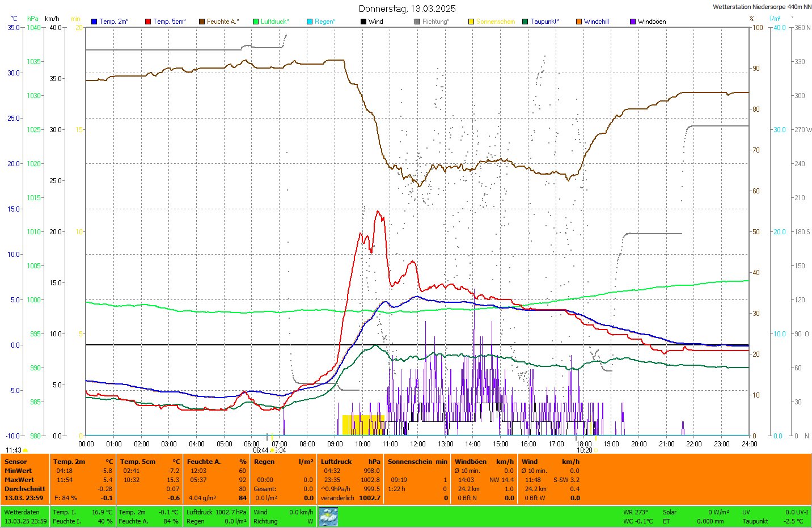Viewport: 812px width, 528px height.
Task: Click the Wetterdaten cell in green bar
Action: tap(22, 512)
